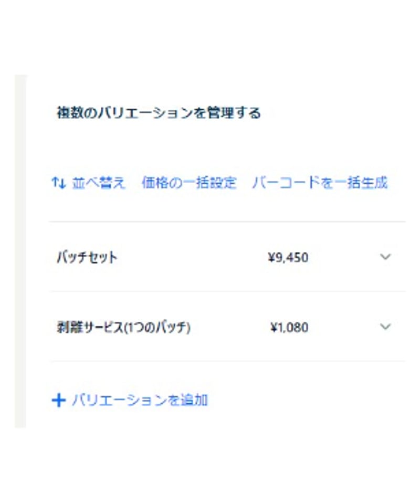Click バーコードを一括生成 to generate barcodes
Screen dimensions: 420x504
(320, 183)
